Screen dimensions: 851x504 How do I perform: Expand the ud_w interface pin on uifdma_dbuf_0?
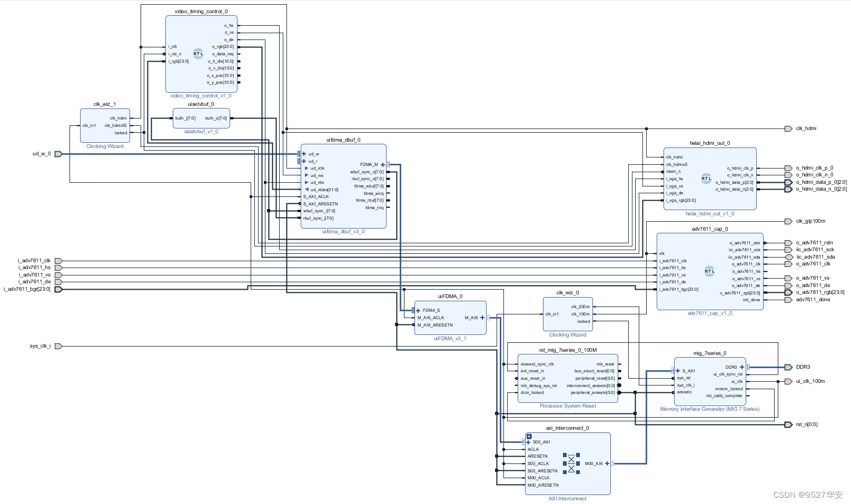click(x=304, y=154)
